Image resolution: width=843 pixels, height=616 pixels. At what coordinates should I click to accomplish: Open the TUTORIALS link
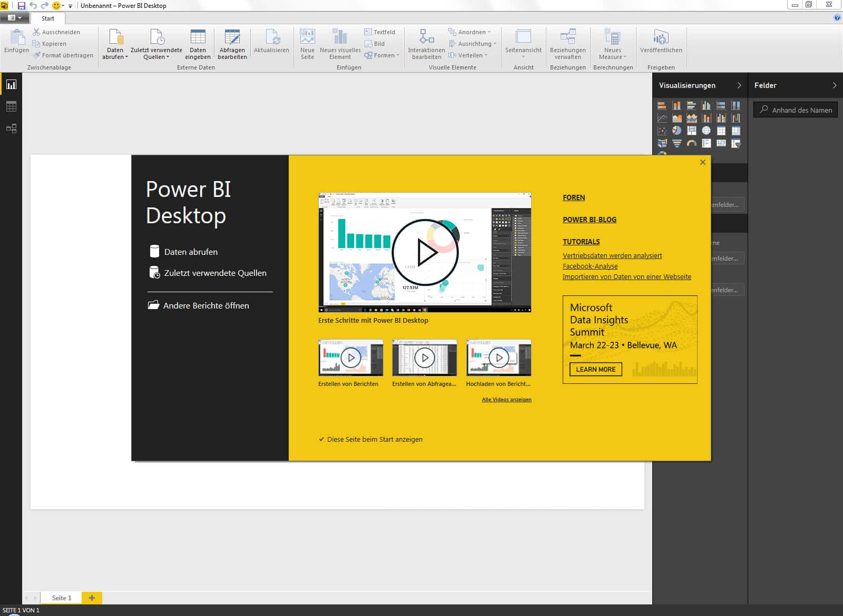point(581,242)
